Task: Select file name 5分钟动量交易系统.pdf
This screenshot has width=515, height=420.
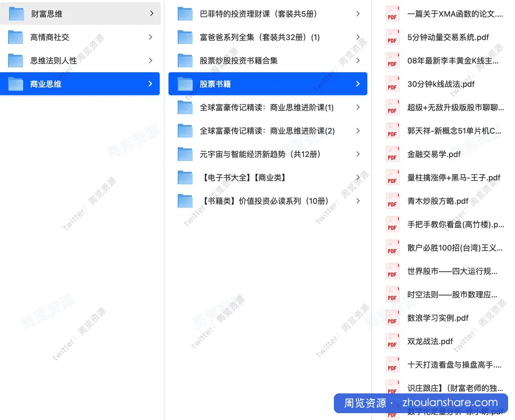Action: pyautogui.click(x=448, y=37)
